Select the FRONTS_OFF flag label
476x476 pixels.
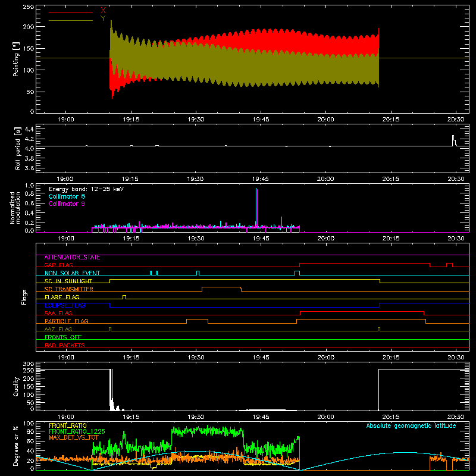tap(63, 337)
